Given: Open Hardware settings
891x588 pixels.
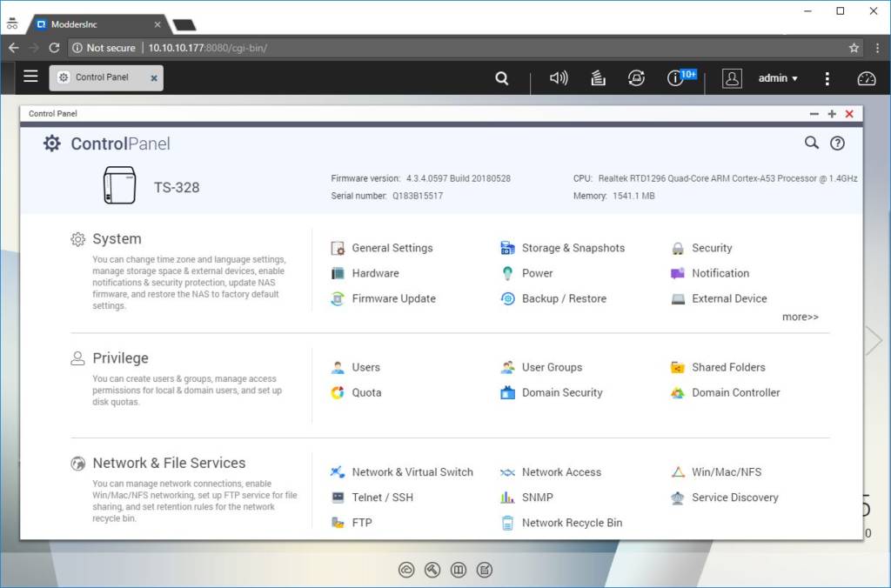Looking at the screenshot, I should (365, 273).
